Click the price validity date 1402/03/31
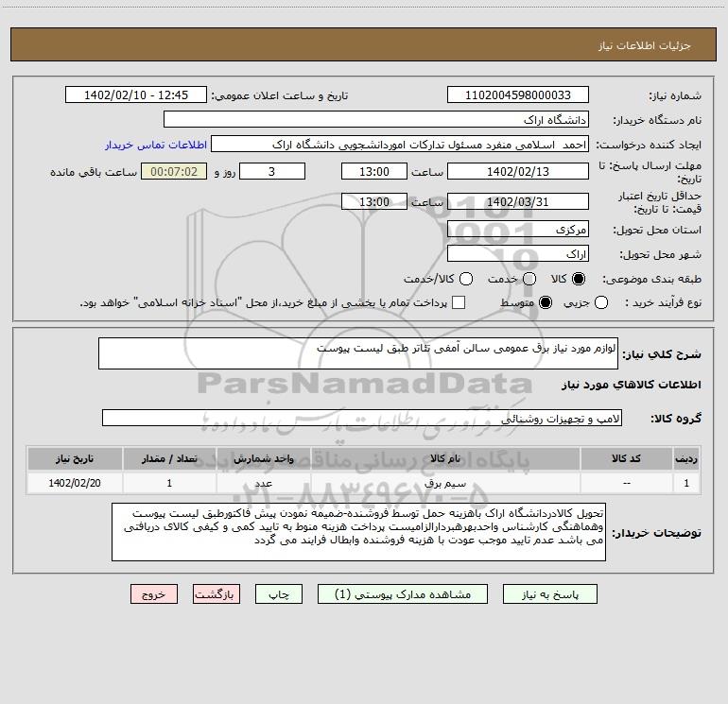 518,201
